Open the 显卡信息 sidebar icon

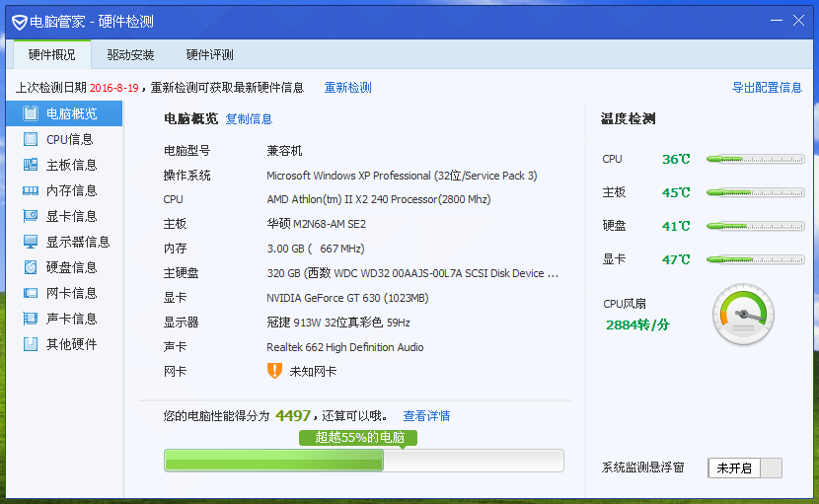click(x=31, y=216)
